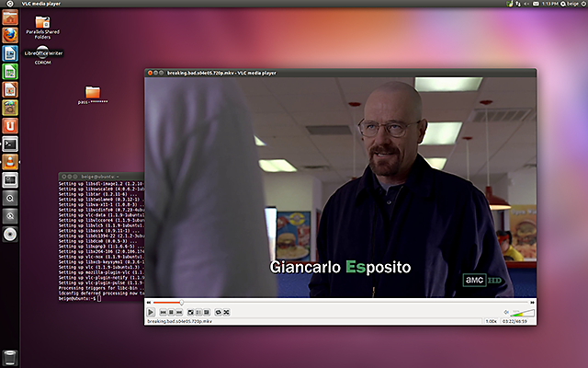588x368 pixels.
Task: Launch LibreOffice Writer from the launcher
Action: pos(10,53)
